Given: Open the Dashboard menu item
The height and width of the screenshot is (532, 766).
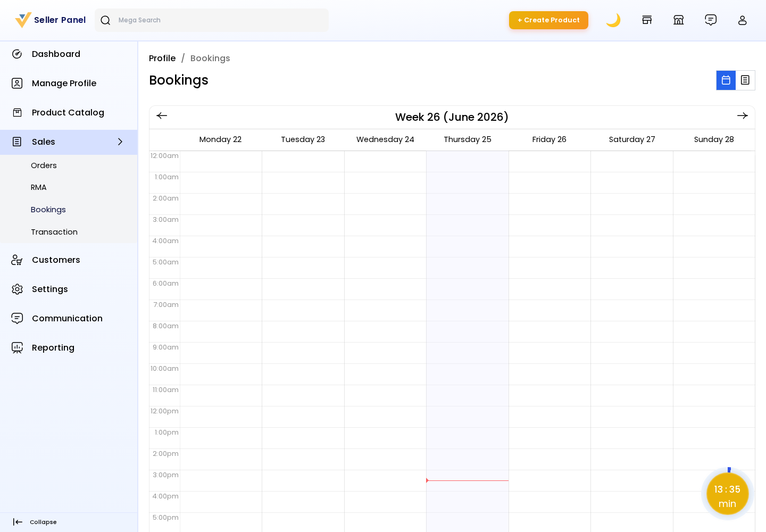Looking at the screenshot, I should click(x=69, y=54).
